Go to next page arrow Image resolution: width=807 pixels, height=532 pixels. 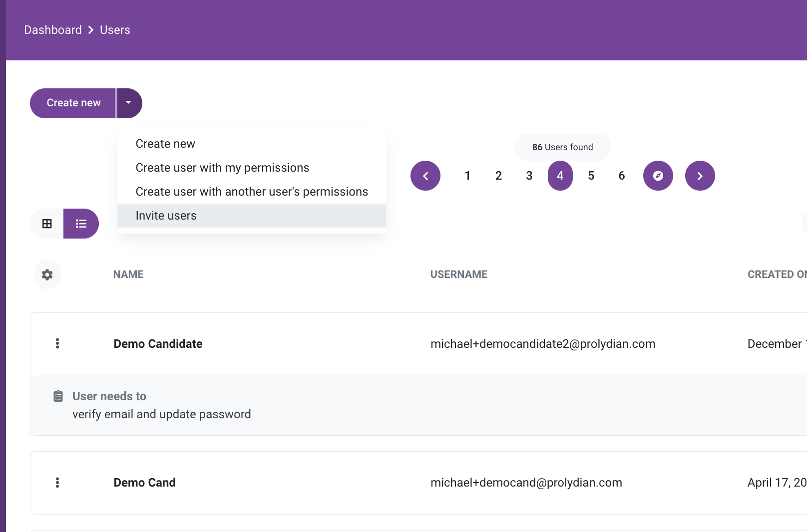coord(700,176)
